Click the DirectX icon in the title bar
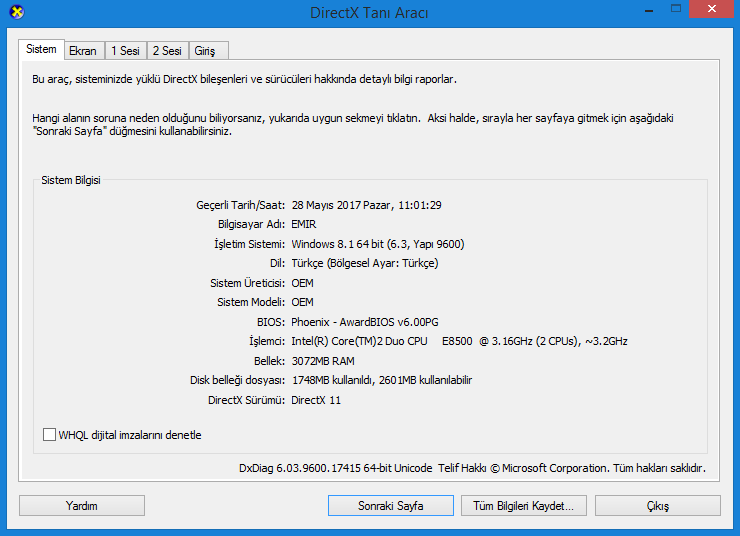Screen dimensions: 740x536 click(17, 12)
